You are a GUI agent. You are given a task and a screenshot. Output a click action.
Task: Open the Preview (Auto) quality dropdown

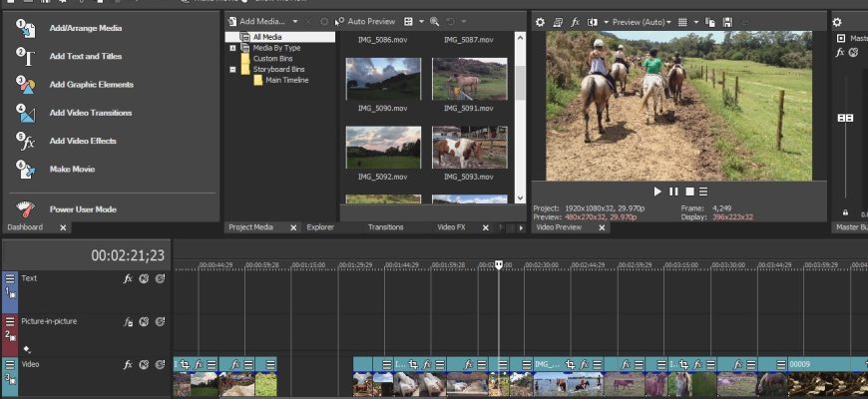point(642,23)
